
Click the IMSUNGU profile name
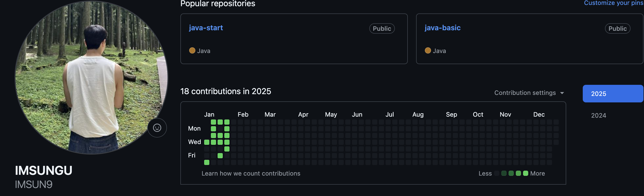point(44,171)
